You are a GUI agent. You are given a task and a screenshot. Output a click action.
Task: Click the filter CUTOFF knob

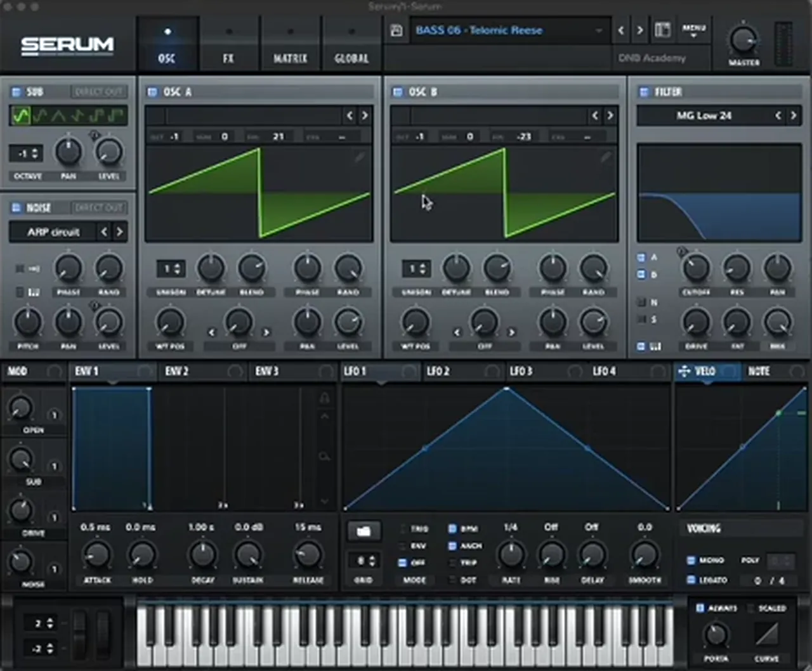[697, 268]
